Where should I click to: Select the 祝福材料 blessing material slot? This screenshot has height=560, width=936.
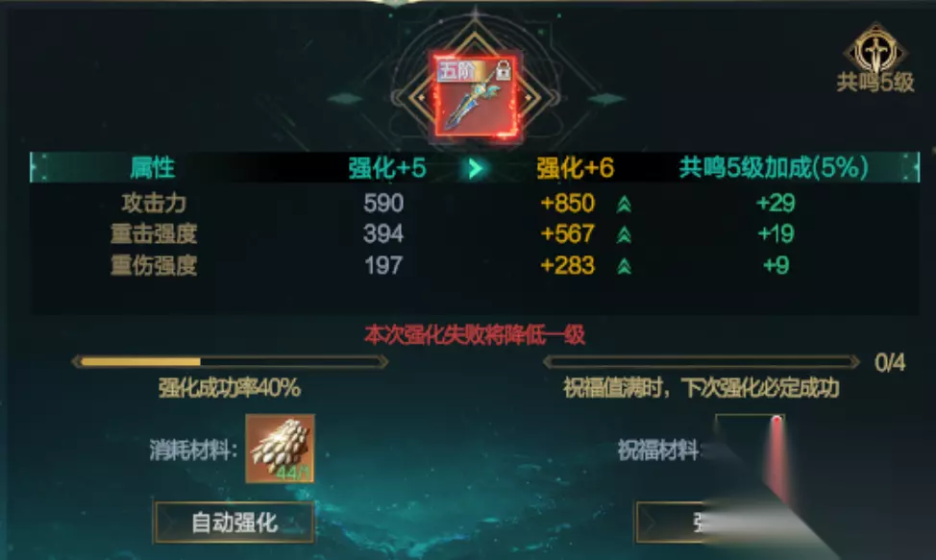coord(750,449)
